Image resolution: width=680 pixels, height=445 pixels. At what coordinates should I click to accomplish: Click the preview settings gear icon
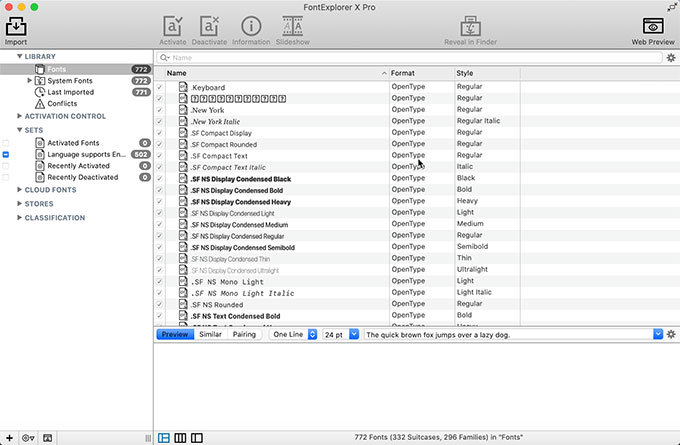click(671, 334)
